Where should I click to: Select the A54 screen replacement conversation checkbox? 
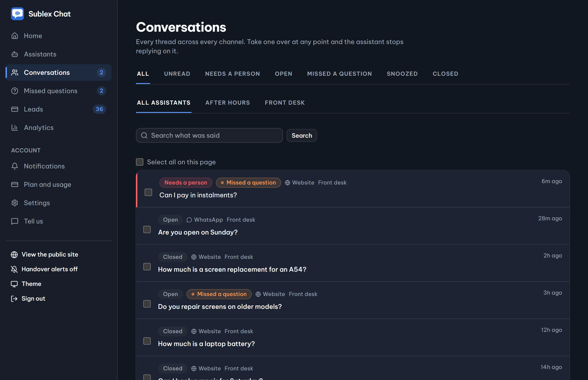147,267
